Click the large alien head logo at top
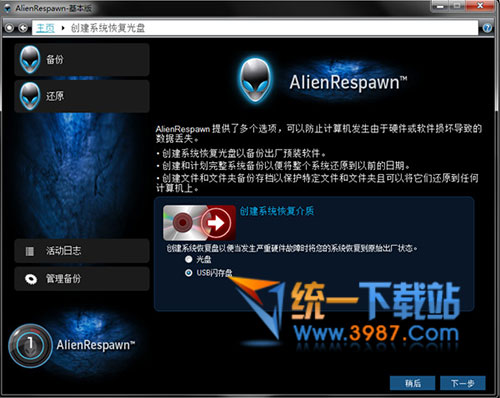This screenshot has height=398, width=500. pos(255,80)
